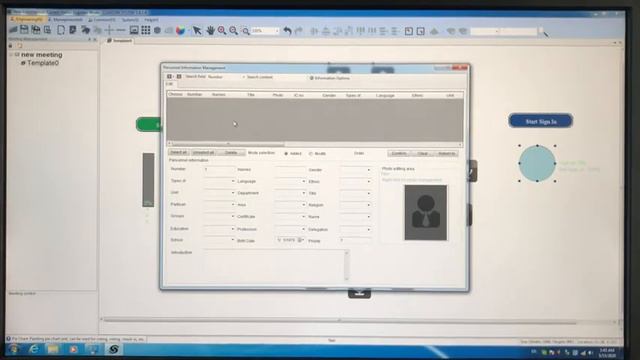Click the Start Sign In button

tap(540, 121)
